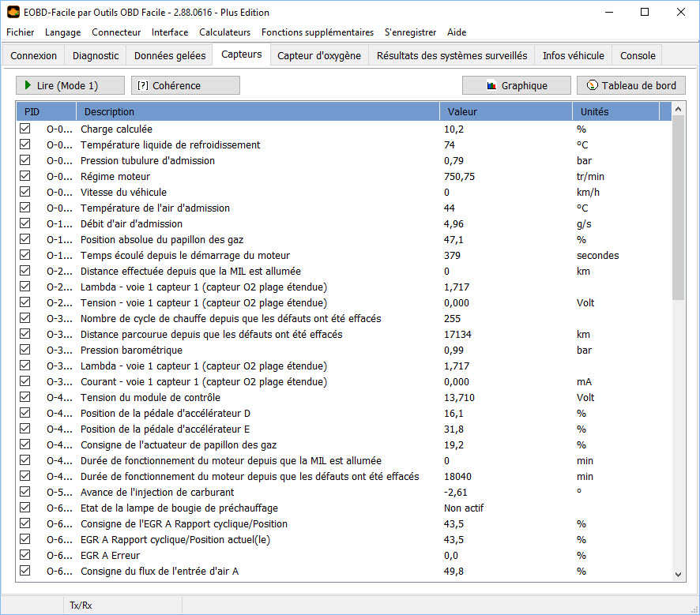Click the chart icon on Graphique button
The height and width of the screenshot is (615, 700).
pos(491,85)
